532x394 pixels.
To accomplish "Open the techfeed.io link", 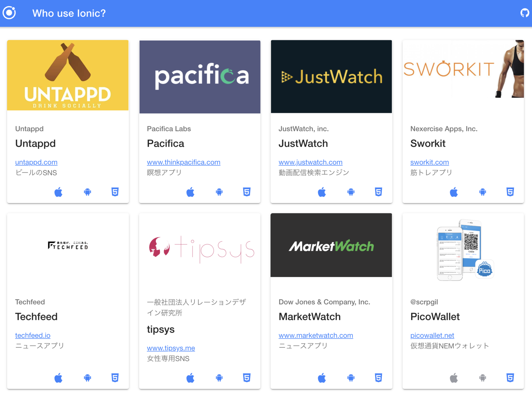I will 33,335.
